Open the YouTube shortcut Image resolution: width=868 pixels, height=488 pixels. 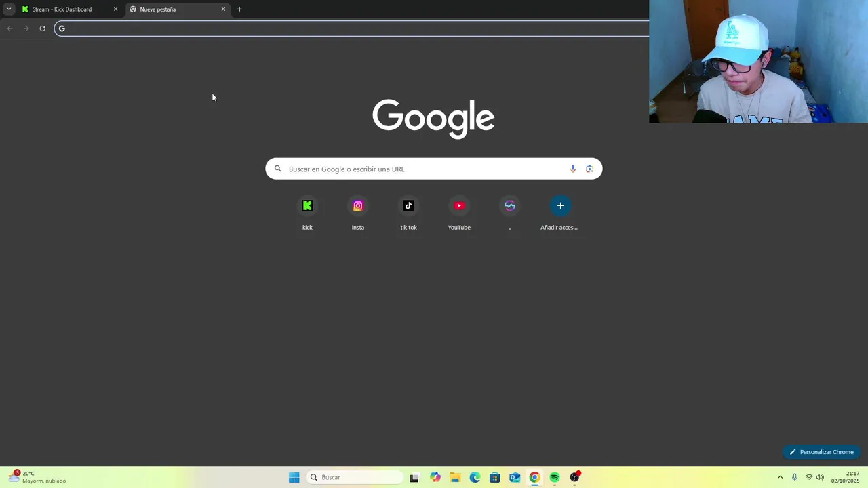click(x=459, y=213)
